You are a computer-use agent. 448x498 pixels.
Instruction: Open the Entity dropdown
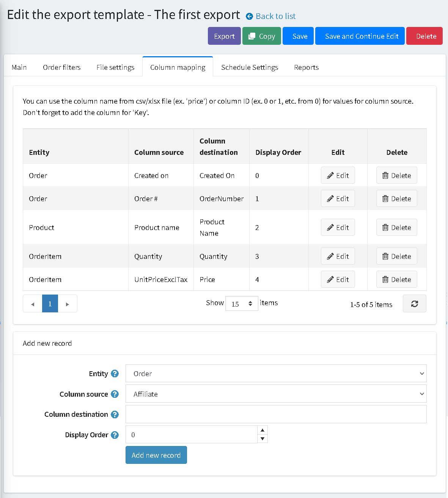coord(276,373)
